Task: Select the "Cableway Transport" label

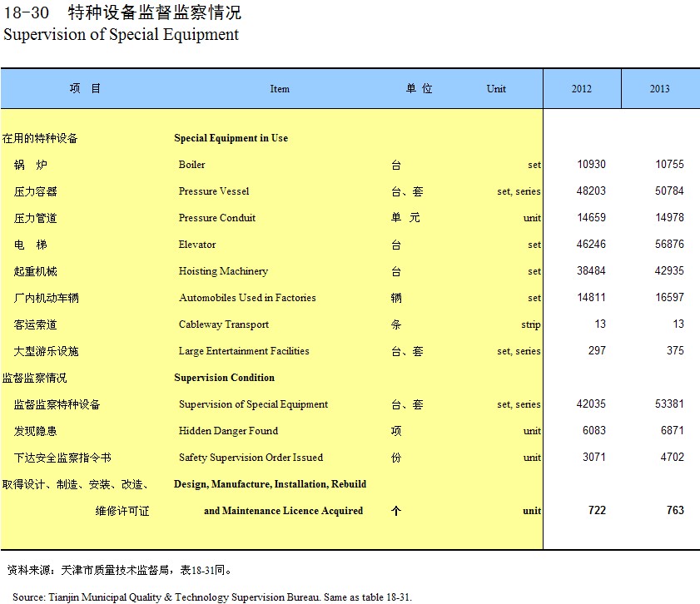Action: click(x=224, y=324)
